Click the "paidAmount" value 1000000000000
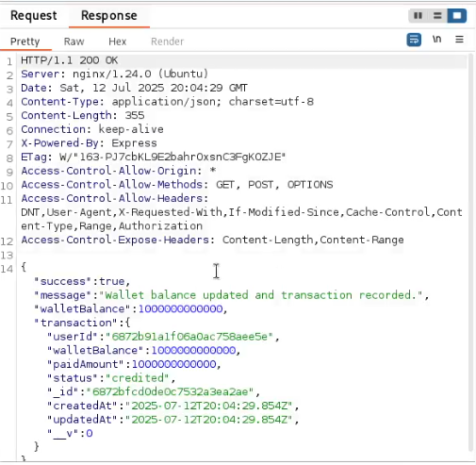The height and width of the screenshot is (465, 476). point(174,364)
